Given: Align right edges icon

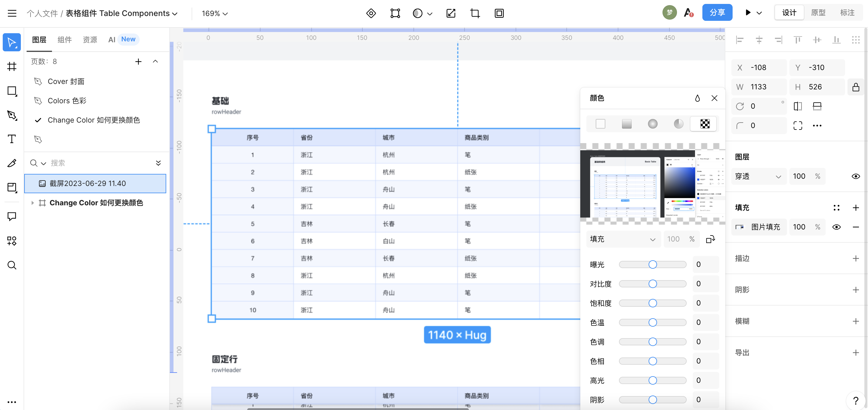Looking at the screenshot, I should pyautogui.click(x=778, y=40).
